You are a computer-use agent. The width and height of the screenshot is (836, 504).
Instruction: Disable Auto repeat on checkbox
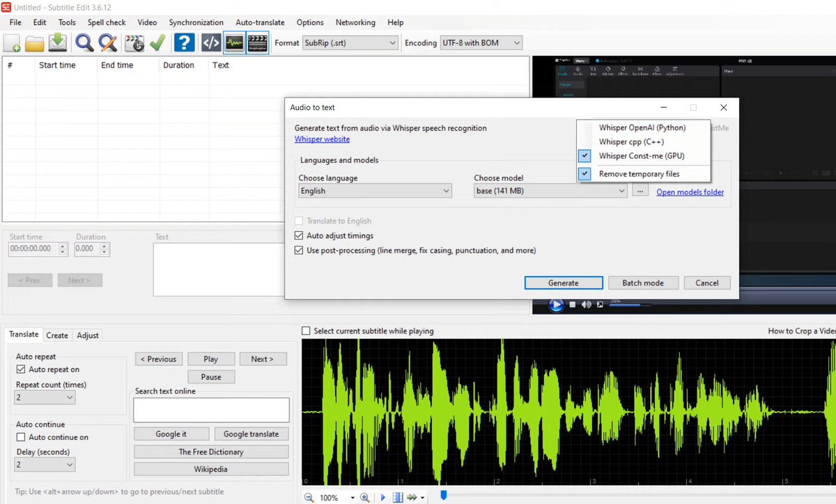21,370
